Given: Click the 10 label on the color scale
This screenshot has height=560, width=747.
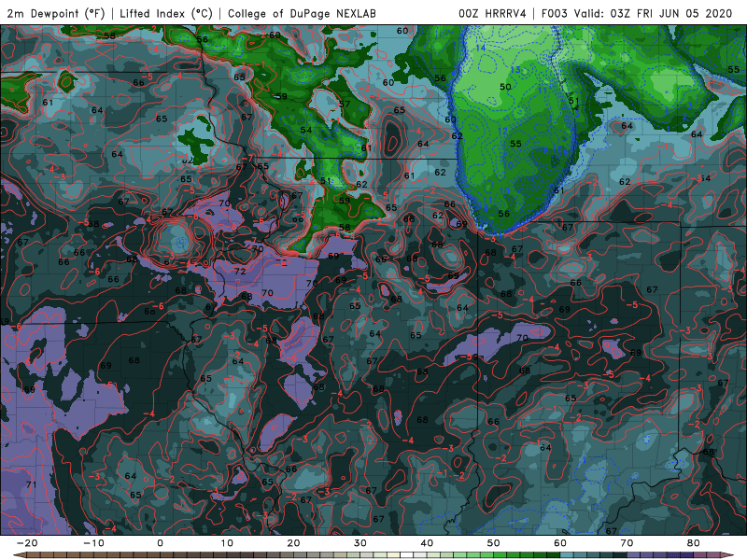Looking at the screenshot, I should point(227,543).
